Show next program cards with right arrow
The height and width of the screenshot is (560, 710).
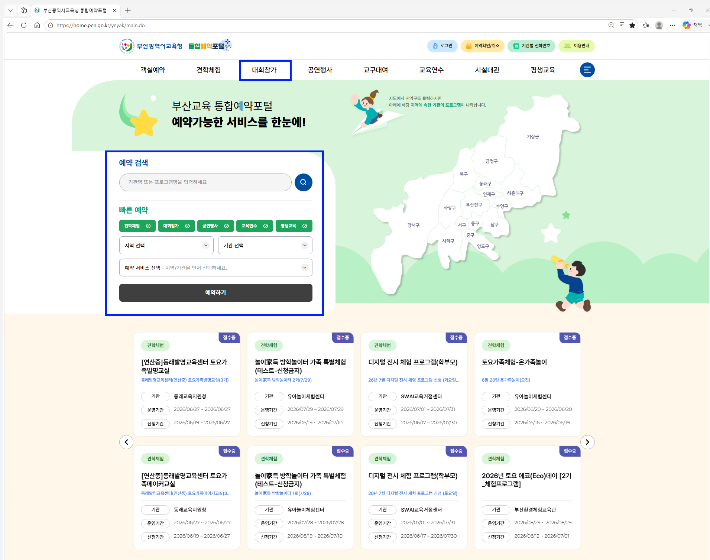tap(587, 442)
